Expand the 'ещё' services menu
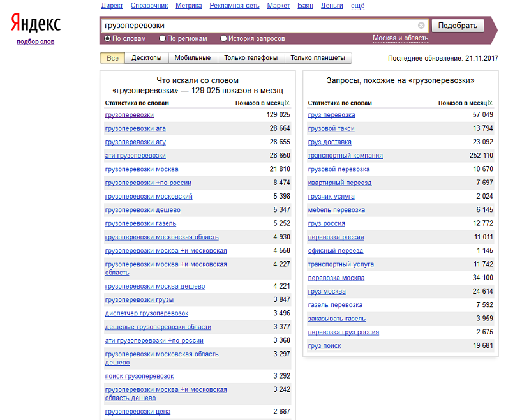Screen dimensions: 522x420 click(x=357, y=6)
